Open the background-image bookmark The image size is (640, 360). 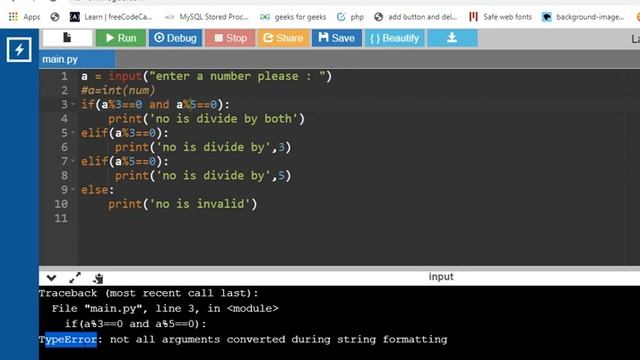click(583, 17)
